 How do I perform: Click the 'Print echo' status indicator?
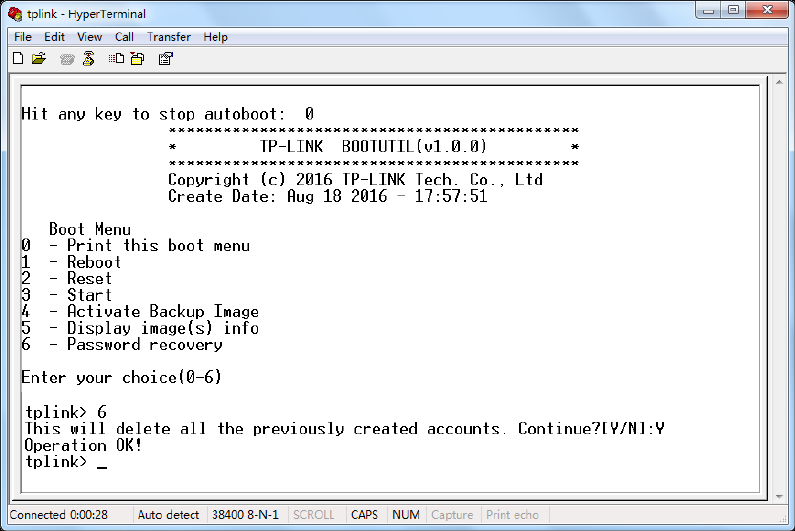(x=513, y=515)
